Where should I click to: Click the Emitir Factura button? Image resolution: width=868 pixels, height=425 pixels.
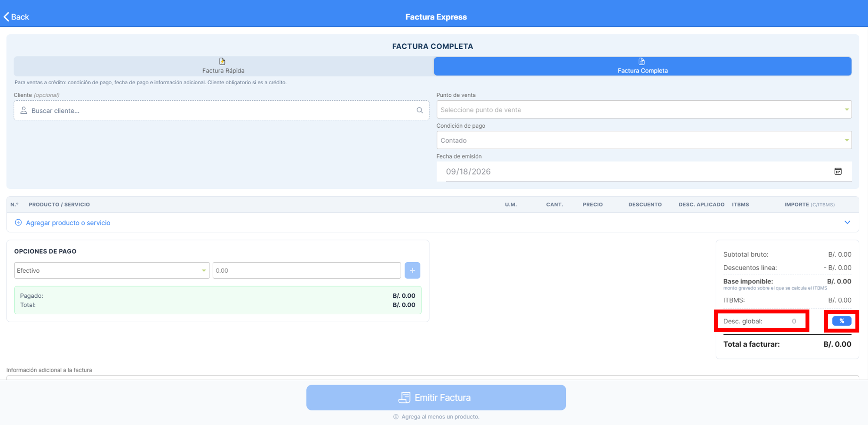tap(436, 398)
